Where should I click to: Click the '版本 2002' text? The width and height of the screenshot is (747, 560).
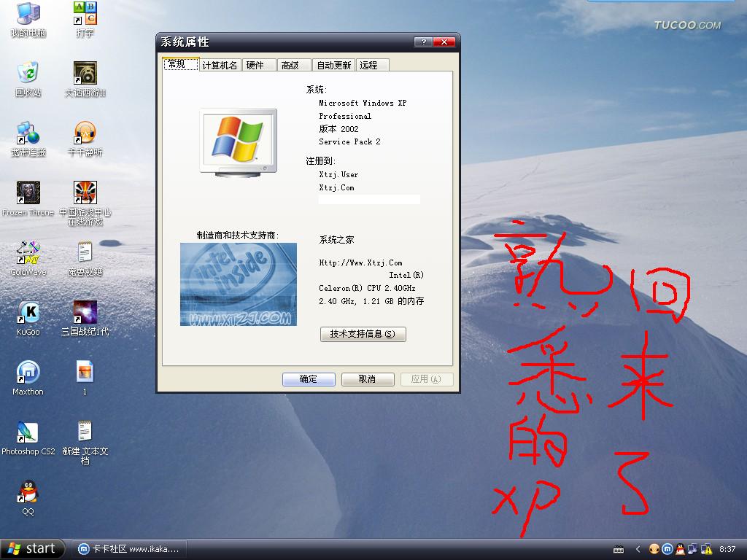tap(338, 129)
